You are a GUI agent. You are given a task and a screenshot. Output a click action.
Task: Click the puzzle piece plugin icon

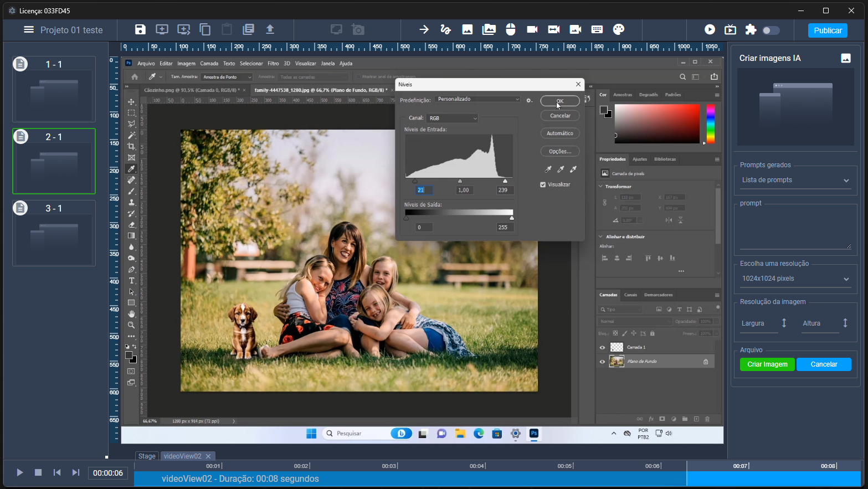tap(751, 30)
